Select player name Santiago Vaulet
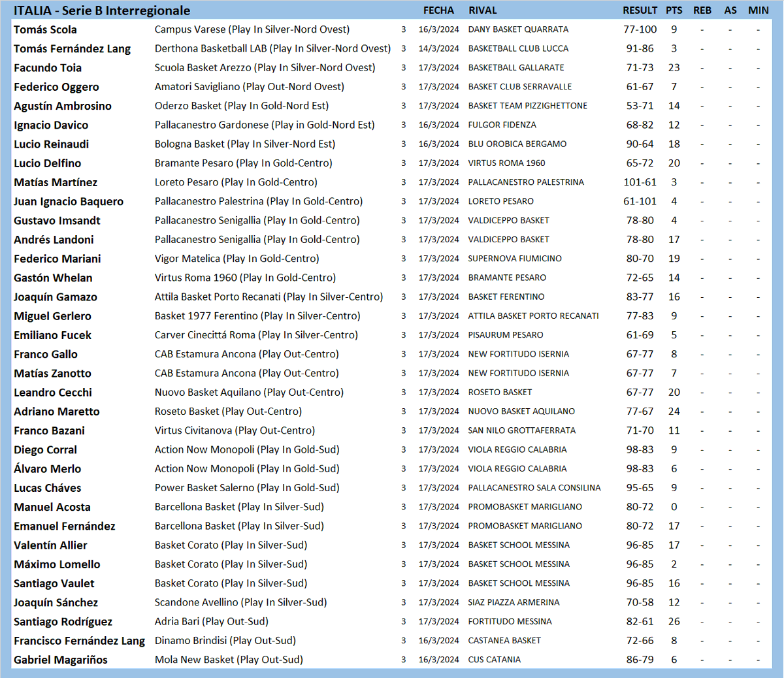The width and height of the screenshot is (784, 678). 54,583
